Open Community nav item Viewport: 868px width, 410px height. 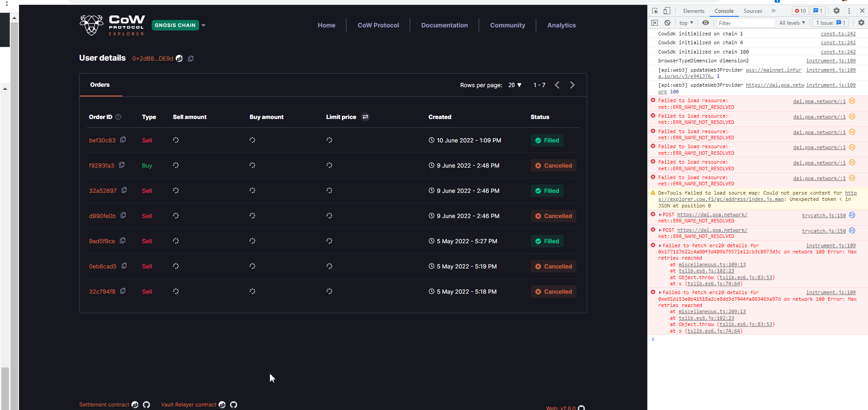click(x=507, y=25)
